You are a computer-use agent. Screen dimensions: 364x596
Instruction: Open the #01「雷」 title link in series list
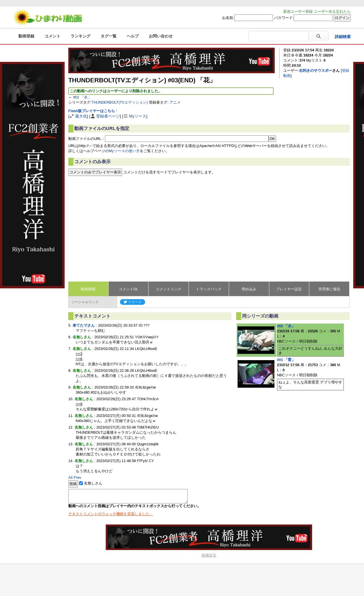click(286, 360)
